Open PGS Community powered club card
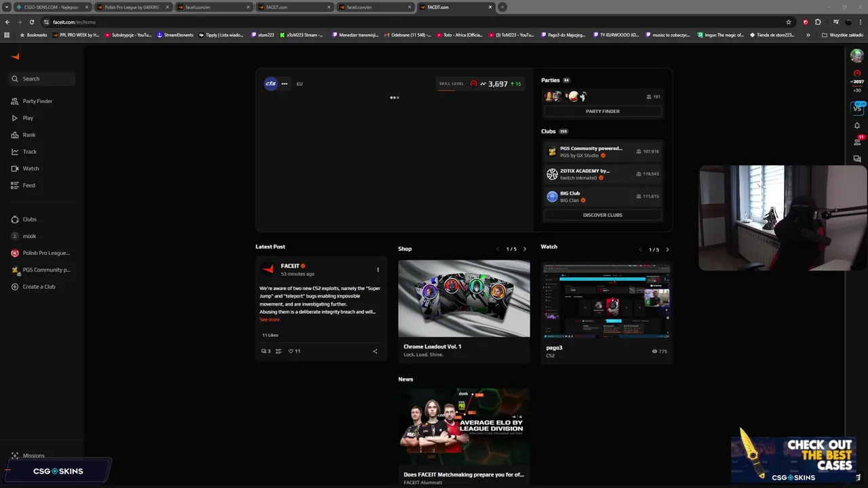Screen dimensions: 868x488 click(x=602, y=152)
